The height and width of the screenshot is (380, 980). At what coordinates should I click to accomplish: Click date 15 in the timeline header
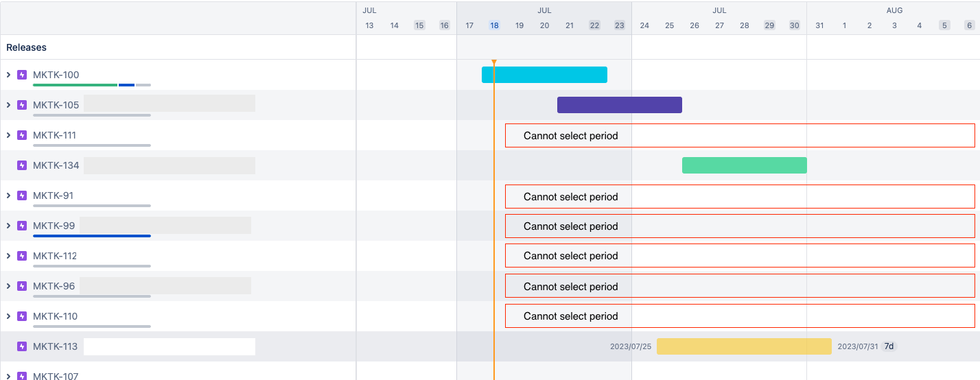[x=419, y=25]
